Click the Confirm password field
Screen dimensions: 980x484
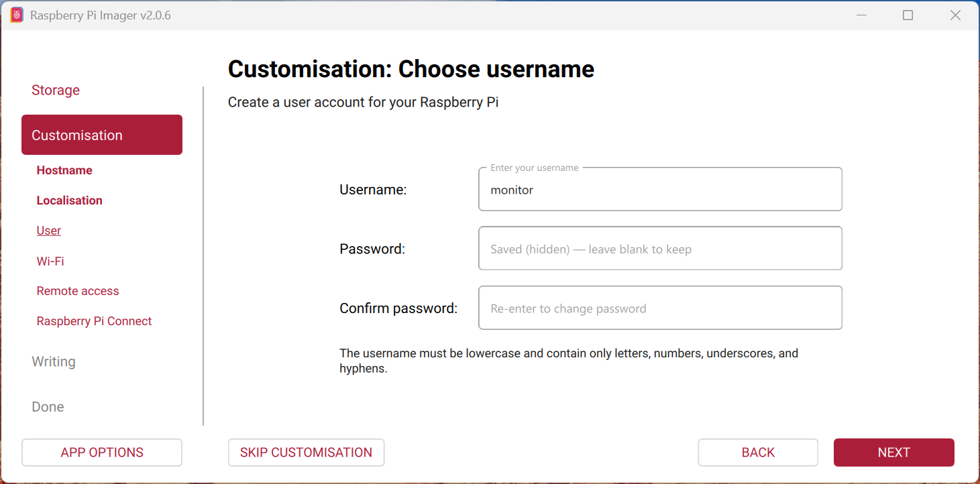click(660, 308)
